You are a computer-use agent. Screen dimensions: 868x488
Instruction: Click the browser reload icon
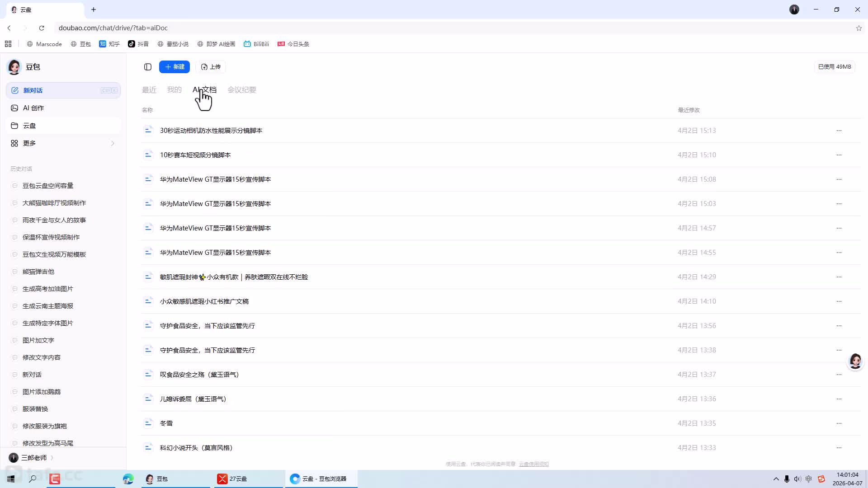pos(42,28)
